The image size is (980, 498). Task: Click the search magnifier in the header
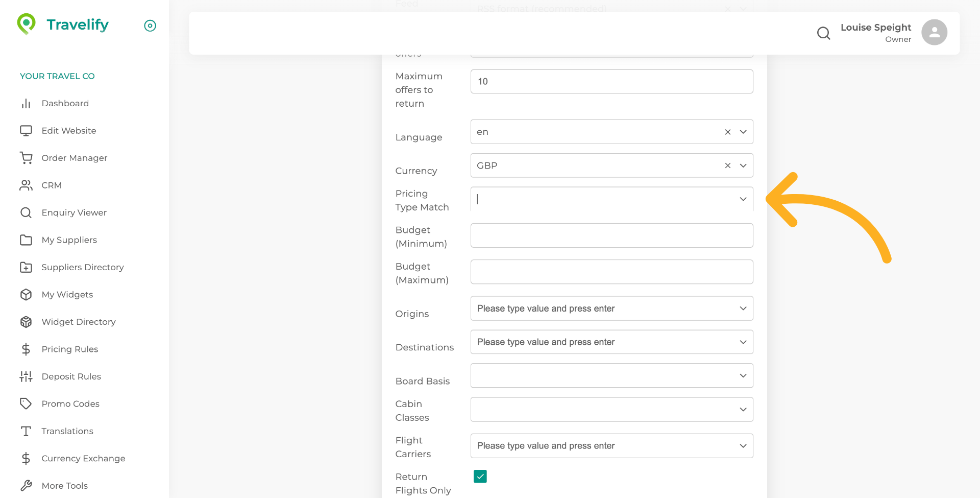[823, 33]
